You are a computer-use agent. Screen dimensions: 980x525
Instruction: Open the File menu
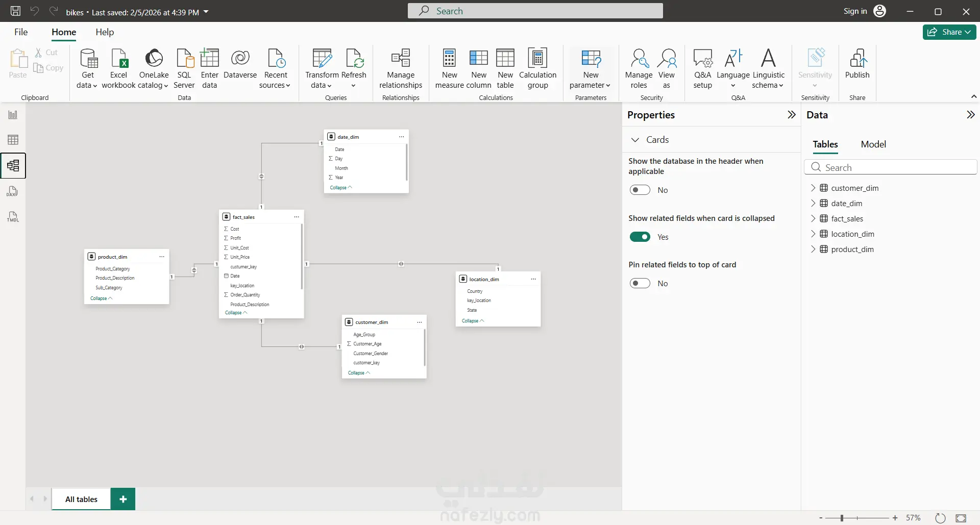click(21, 32)
